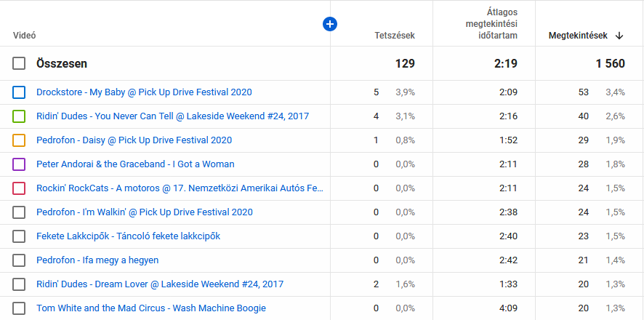Click the blue plus add-metric icon
644x320 pixels.
(x=329, y=25)
